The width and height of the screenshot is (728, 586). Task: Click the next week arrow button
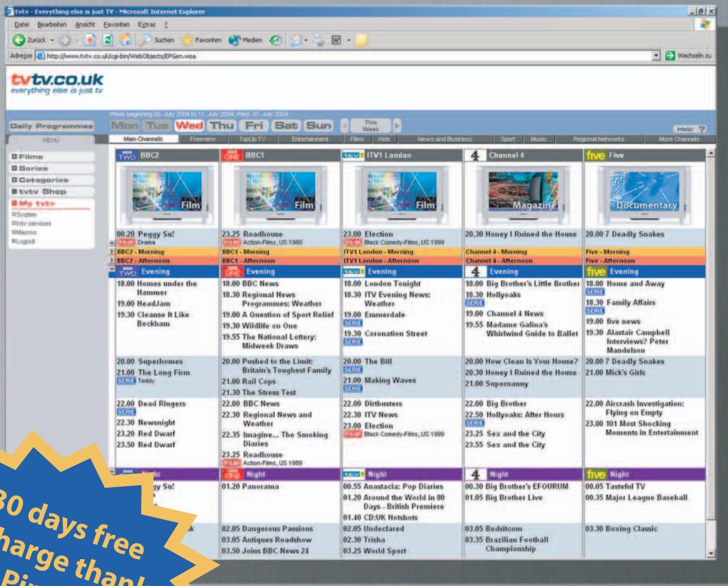click(396, 126)
